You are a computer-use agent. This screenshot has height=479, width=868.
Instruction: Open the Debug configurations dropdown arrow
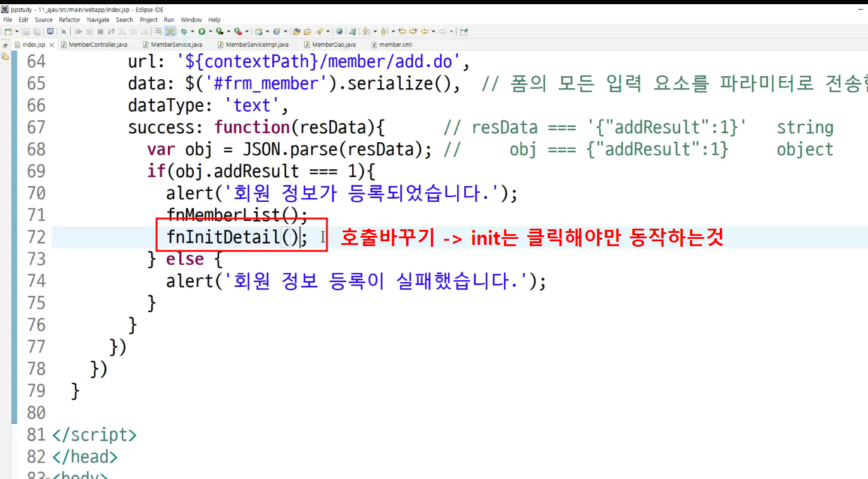(x=193, y=31)
